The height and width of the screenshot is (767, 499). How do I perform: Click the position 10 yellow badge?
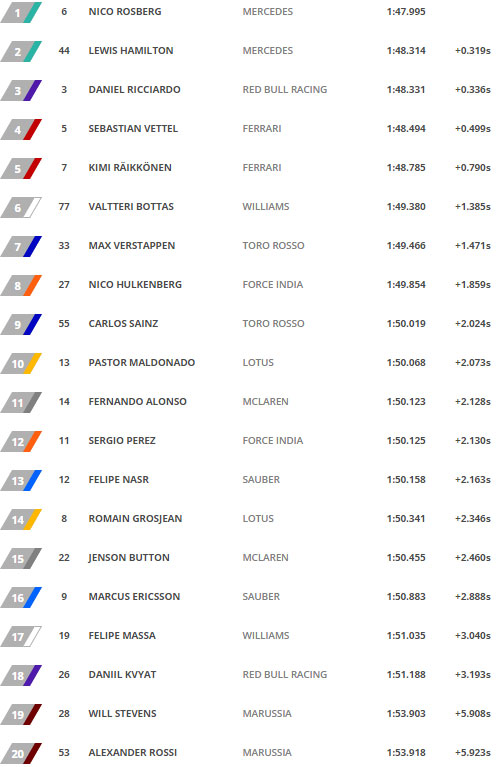click(x=21, y=363)
